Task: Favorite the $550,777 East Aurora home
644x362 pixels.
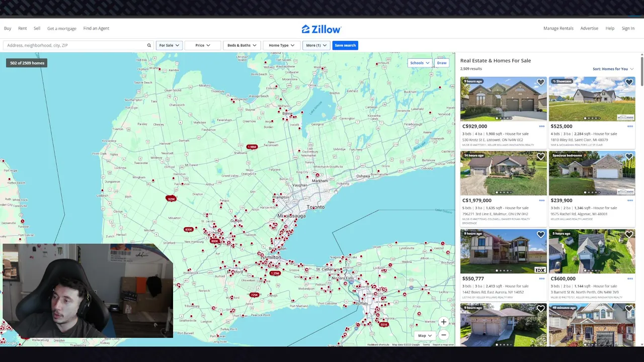Action: [x=540, y=235]
